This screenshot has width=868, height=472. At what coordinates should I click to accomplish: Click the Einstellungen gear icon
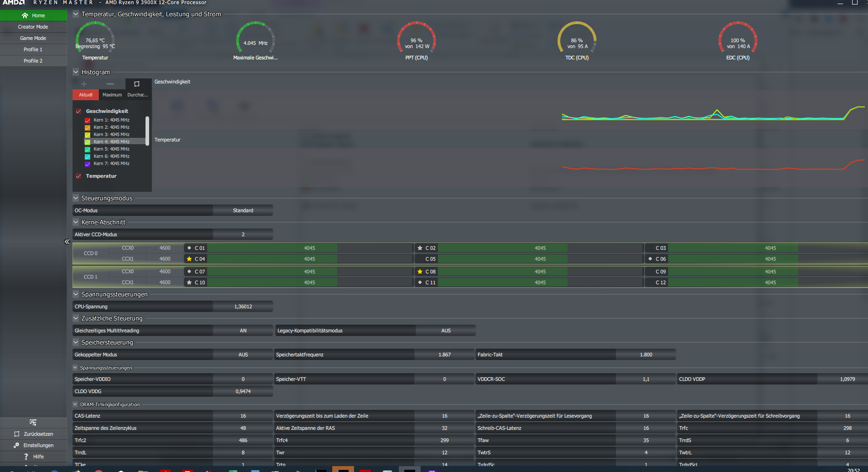point(17,445)
